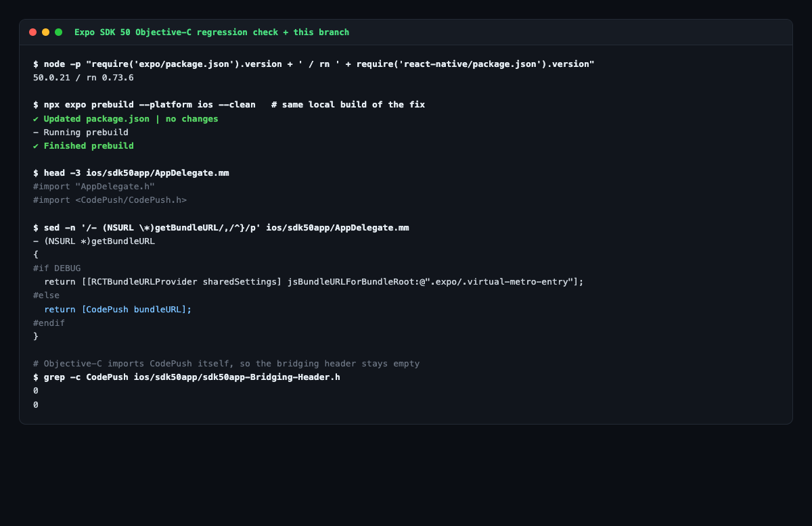Click the 'head -3 ios/sdk50app/AppDelegate.mm' command
This screenshot has height=526, width=812.
point(131,173)
